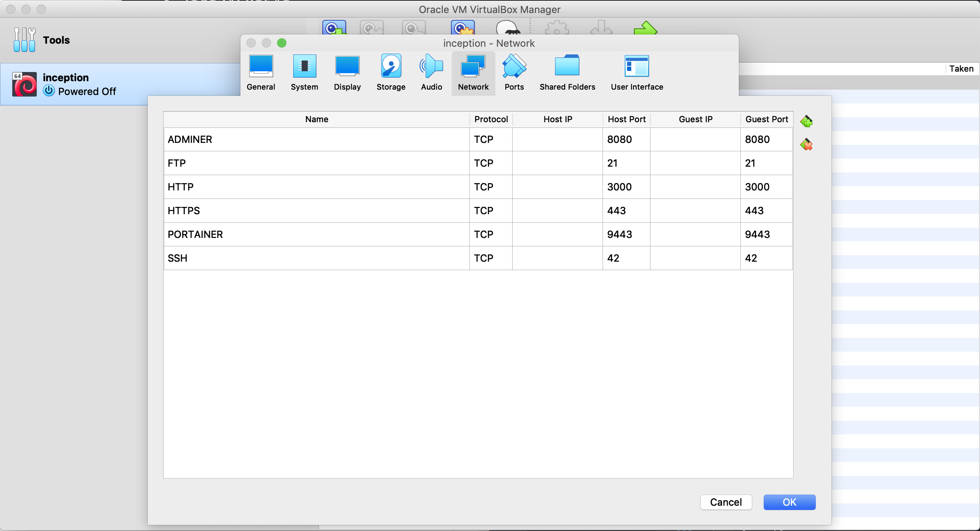
Task: Click the add port forwarding rule icon
Action: [x=806, y=121]
